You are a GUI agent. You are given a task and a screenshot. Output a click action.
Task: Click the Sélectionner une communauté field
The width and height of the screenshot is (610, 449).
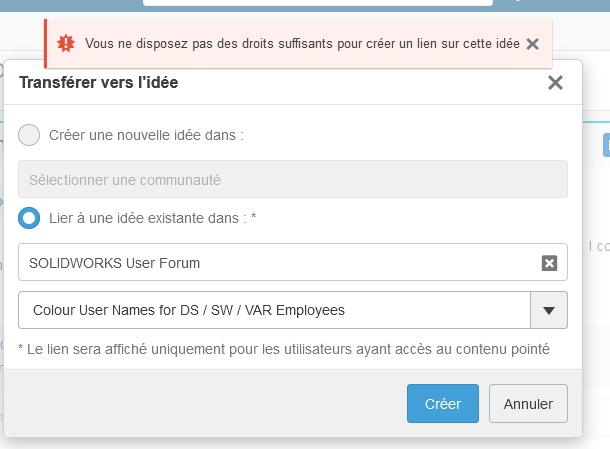coord(293,180)
